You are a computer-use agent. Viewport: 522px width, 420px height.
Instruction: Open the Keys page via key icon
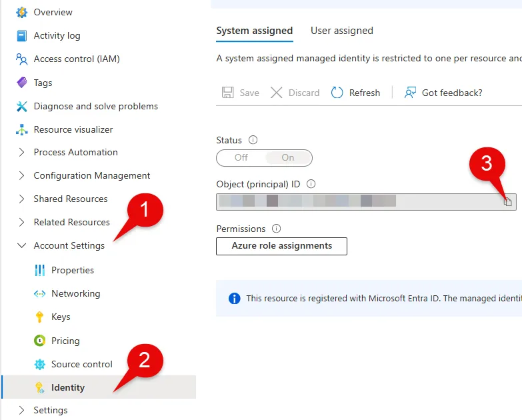[39, 317]
